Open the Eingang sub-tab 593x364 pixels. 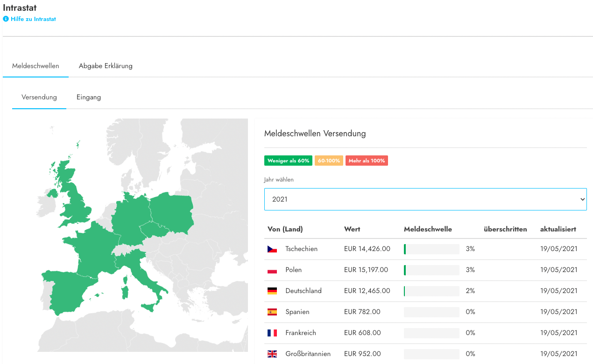89,98
